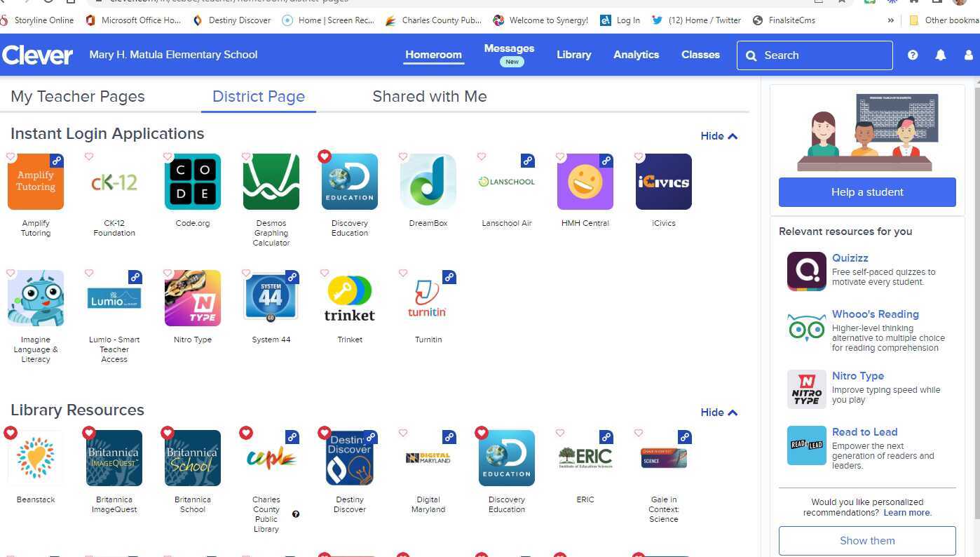Open Lumio - Smart Teacher Access
980x557 pixels.
(x=114, y=298)
